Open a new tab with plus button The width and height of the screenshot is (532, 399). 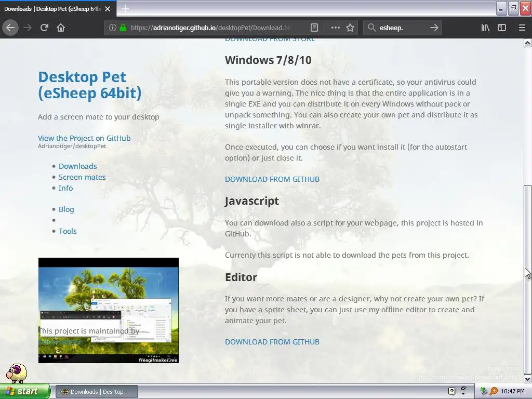(125, 8)
